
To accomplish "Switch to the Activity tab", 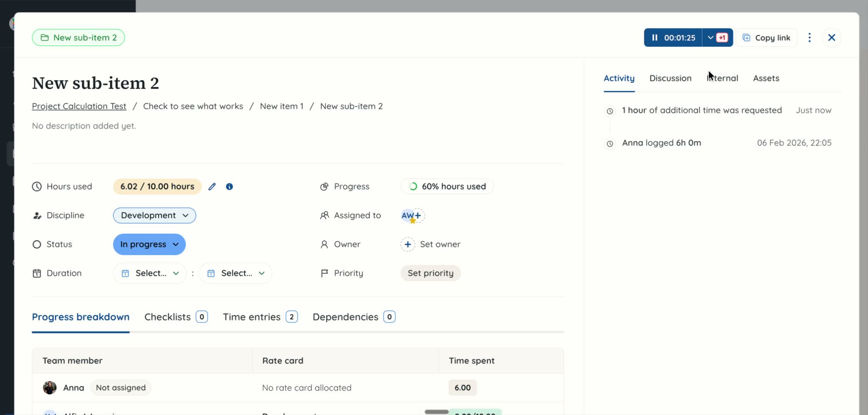I will pyautogui.click(x=619, y=78).
